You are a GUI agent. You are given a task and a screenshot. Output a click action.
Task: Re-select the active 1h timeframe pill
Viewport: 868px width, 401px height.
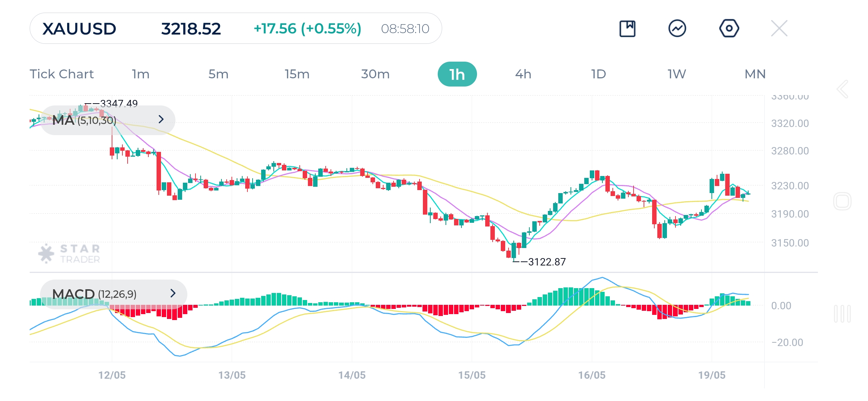coord(457,74)
